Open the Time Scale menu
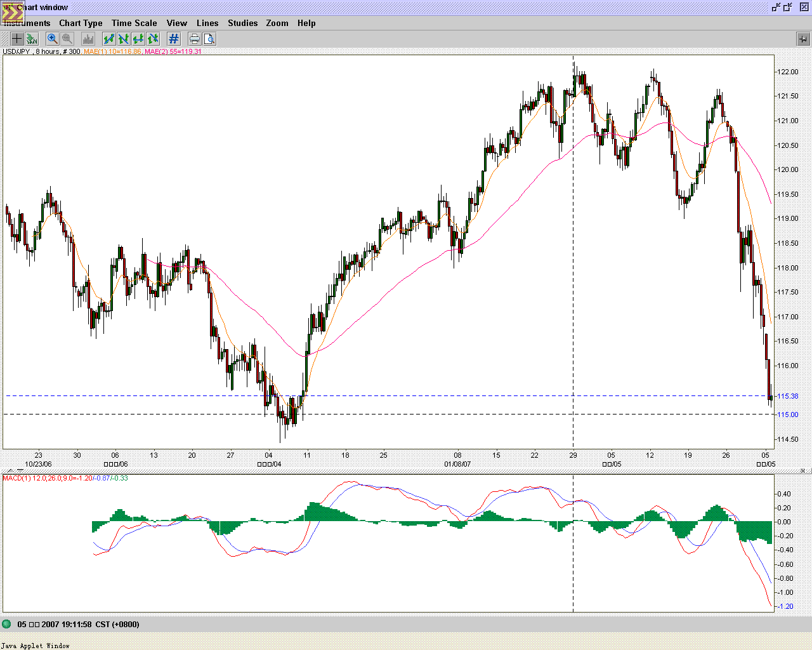The height and width of the screenshot is (650, 812). coord(134,23)
